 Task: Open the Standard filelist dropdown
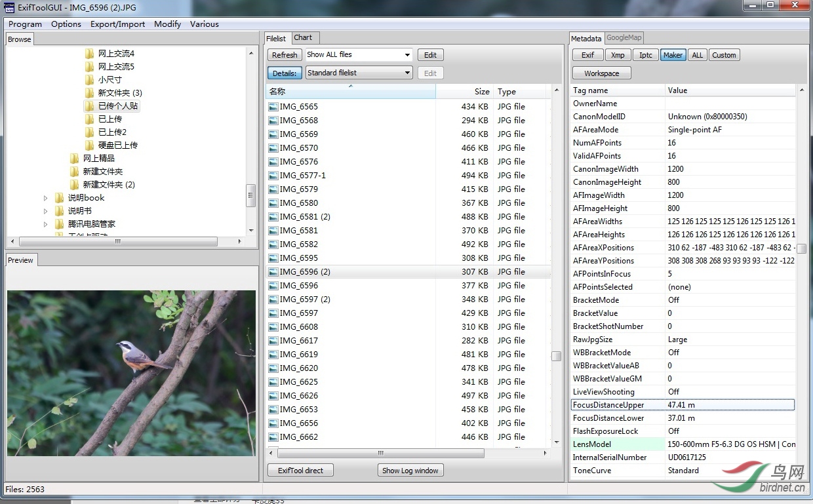(x=359, y=73)
